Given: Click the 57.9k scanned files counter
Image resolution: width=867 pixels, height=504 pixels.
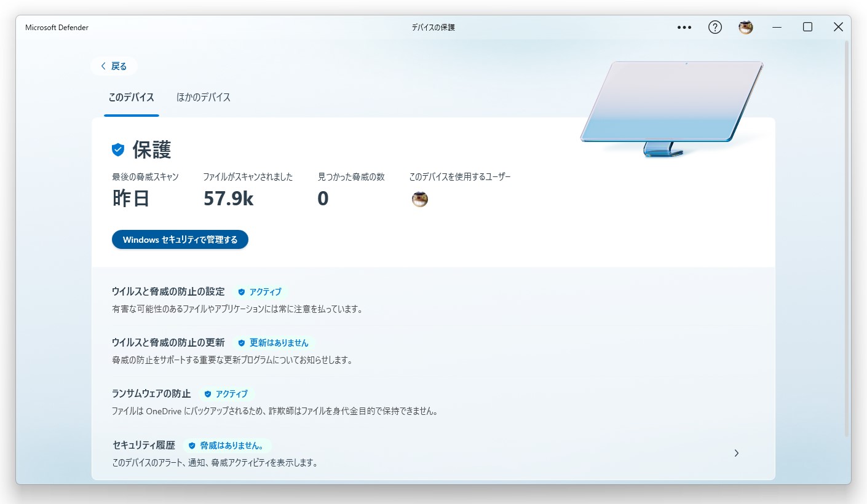Looking at the screenshot, I should click(x=228, y=199).
